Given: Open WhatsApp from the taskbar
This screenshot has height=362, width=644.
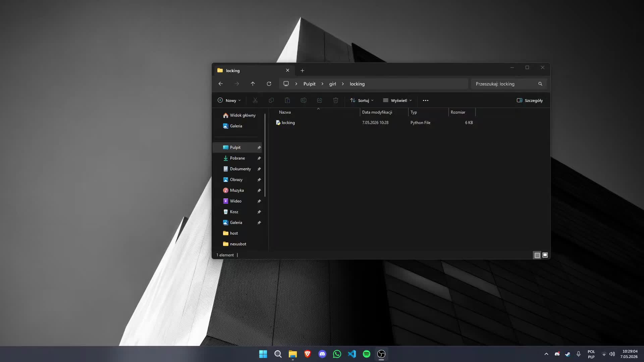Looking at the screenshot, I should click(x=337, y=354).
